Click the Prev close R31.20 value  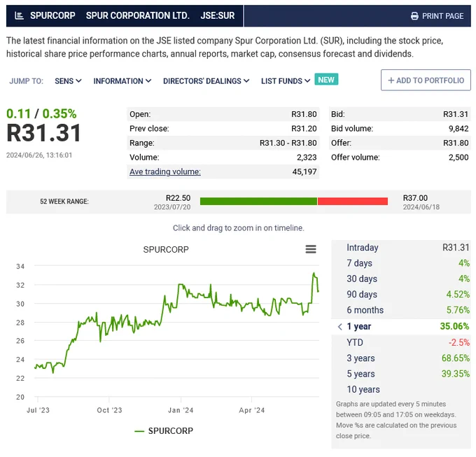click(304, 128)
